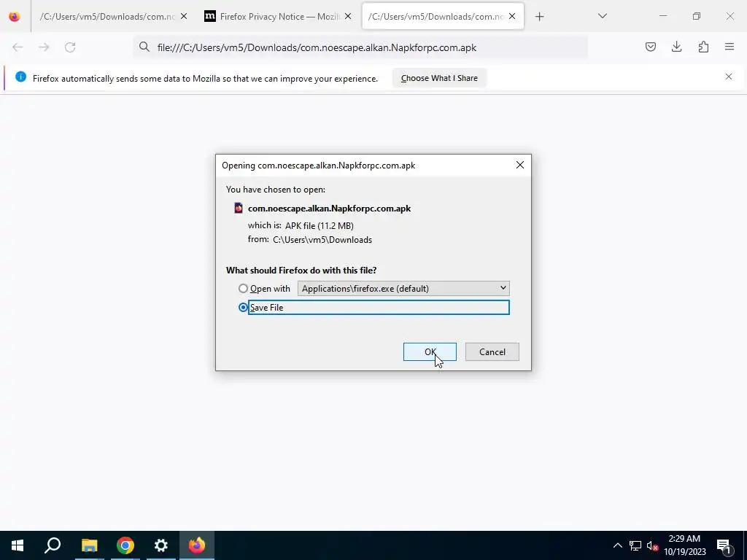Close the Firefox Privacy Notice tab
The width and height of the screenshot is (747, 560).
tap(348, 16)
